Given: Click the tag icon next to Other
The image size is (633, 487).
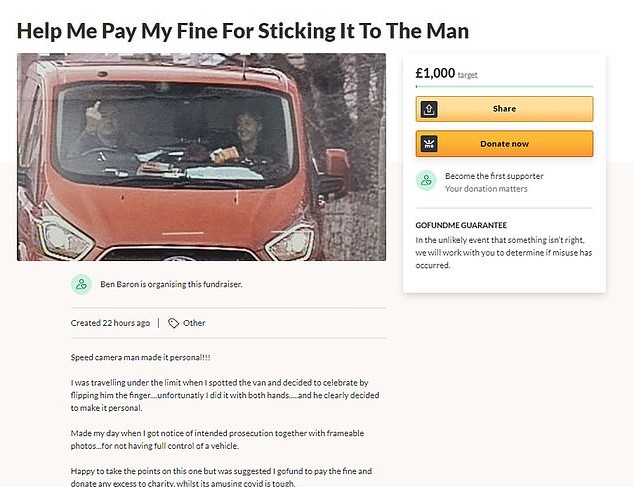Looking at the screenshot, I should [x=173, y=323].
